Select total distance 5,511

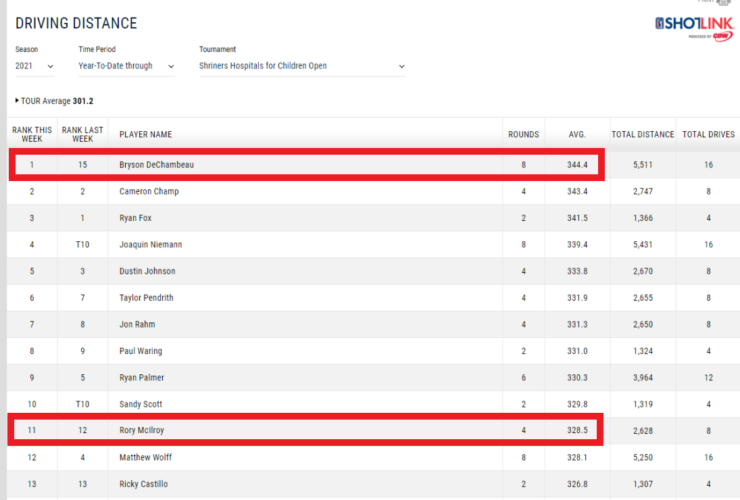point(643,165)
